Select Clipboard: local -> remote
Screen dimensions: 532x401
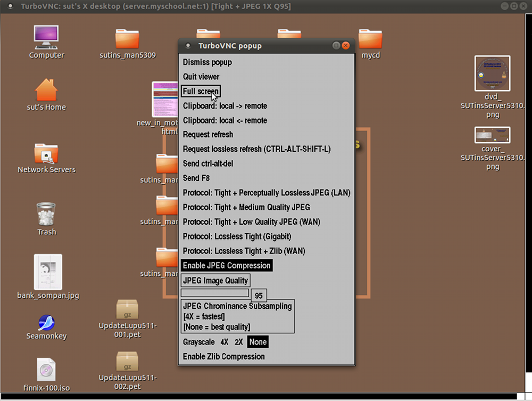click(x=225, y=106)
